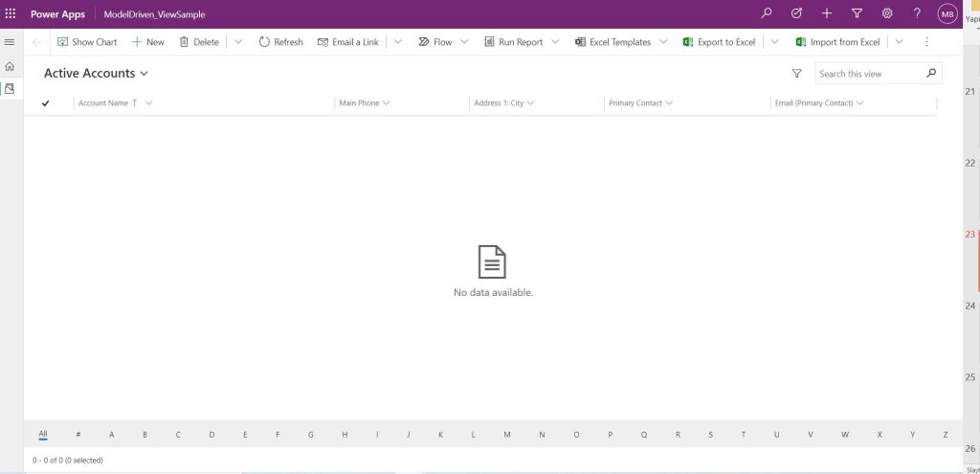980x474 pixels.
Task: Open the app launcher waffle icon
Action: (x=11, y=14)
